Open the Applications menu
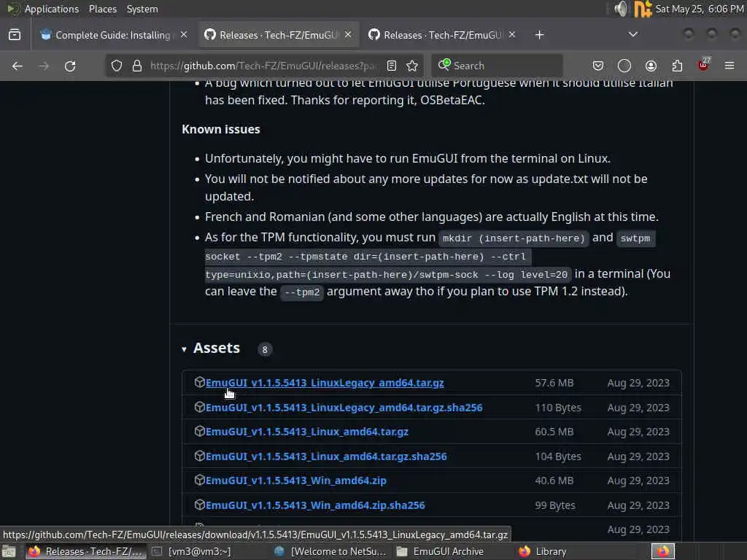This screenshot has height=560, width=747. click(52, 9)
